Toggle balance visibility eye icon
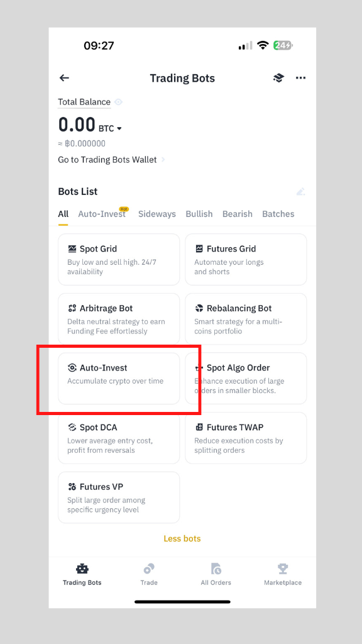Image resolution: width=362 pixels, height=644 pixels. pos(118,102)
